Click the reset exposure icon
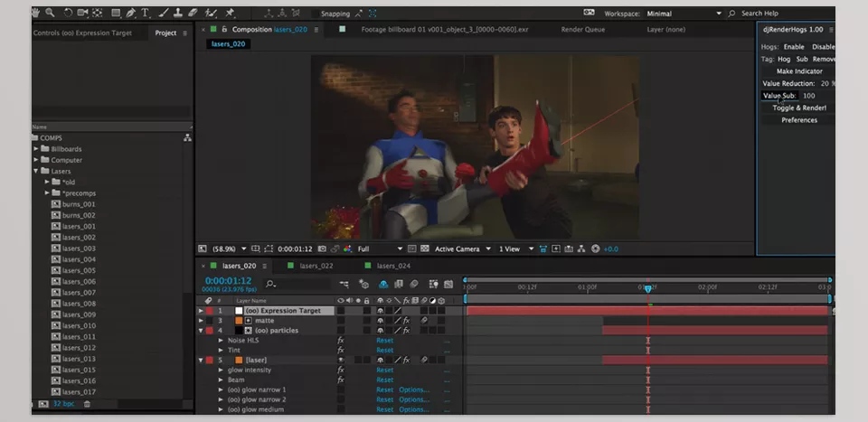This screenshot has height=422, width=868. (x=595, y=249)
